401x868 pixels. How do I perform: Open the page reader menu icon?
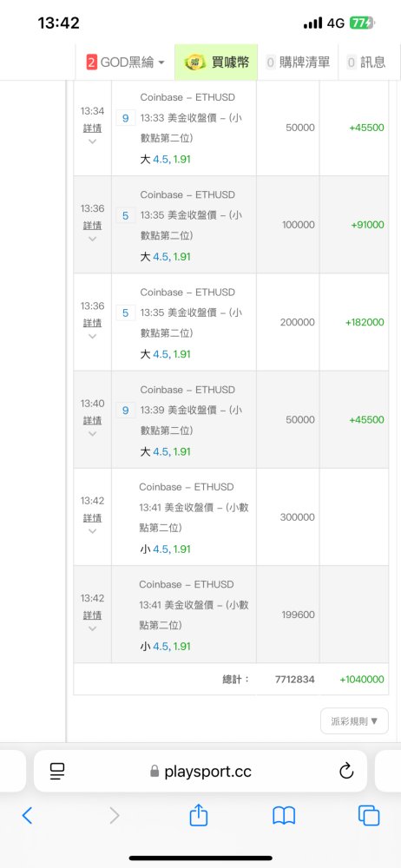point(57,771)
